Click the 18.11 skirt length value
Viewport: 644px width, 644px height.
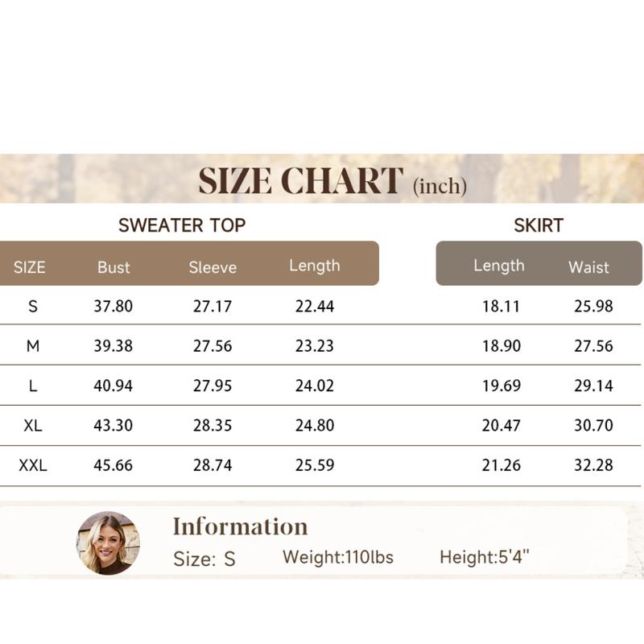click(501, 306)
